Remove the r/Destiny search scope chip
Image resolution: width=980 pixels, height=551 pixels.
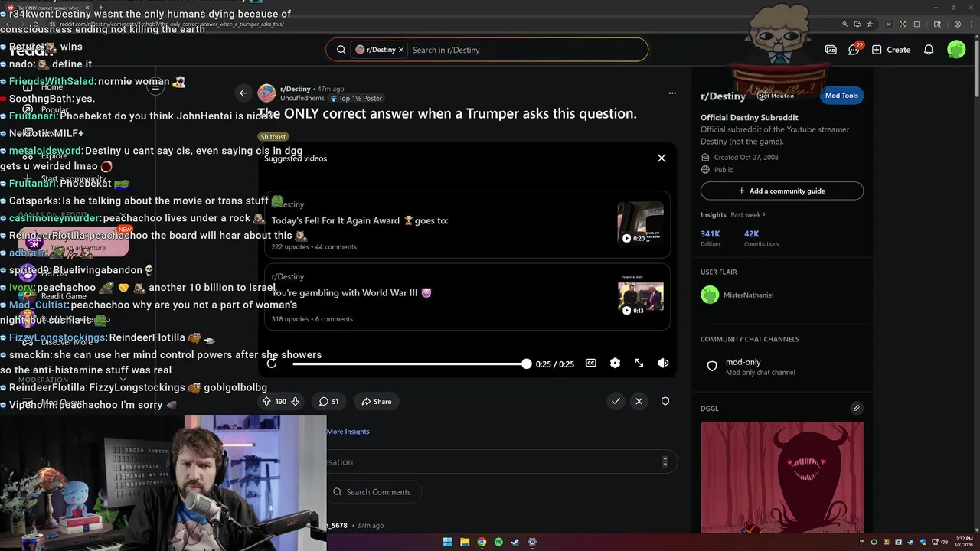[400, 50]
